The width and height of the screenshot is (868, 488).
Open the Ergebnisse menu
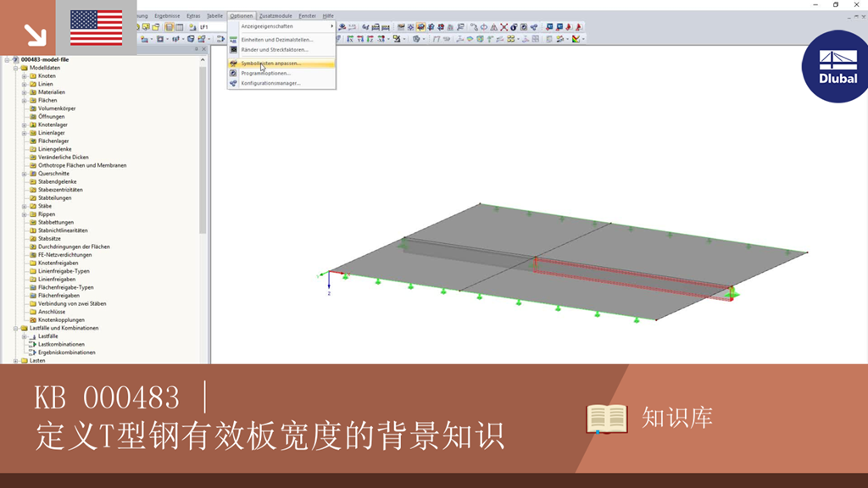pyautogui.click(x=167, y=16)
